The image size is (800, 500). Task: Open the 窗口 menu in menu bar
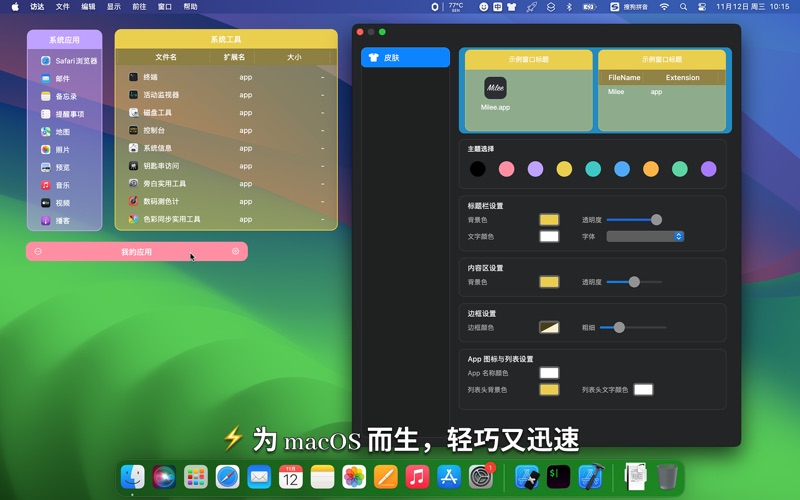tap(165, 6)
